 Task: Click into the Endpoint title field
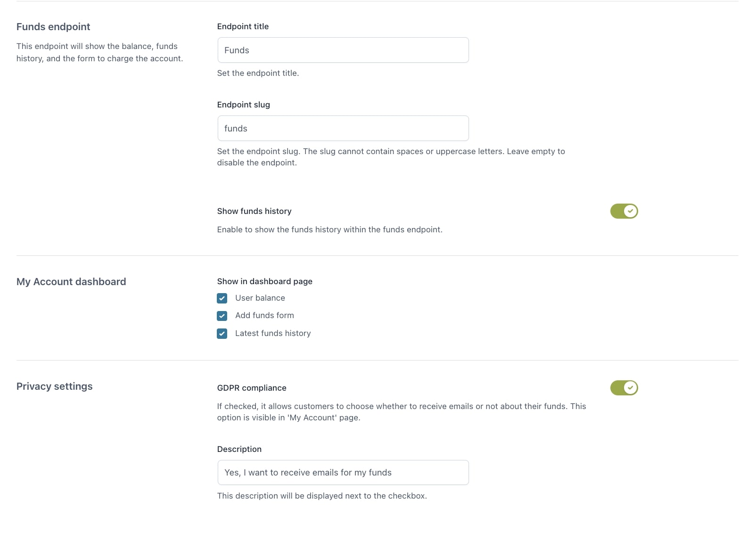coord(343,50)
